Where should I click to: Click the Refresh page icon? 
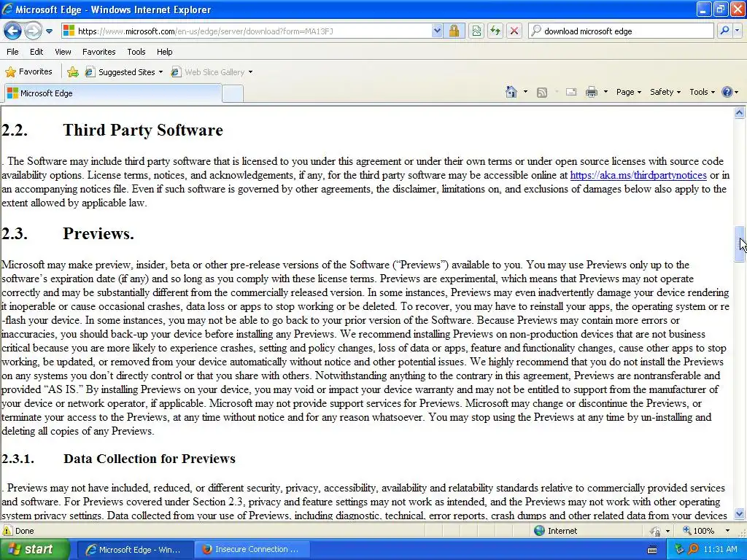click(495, 31)
